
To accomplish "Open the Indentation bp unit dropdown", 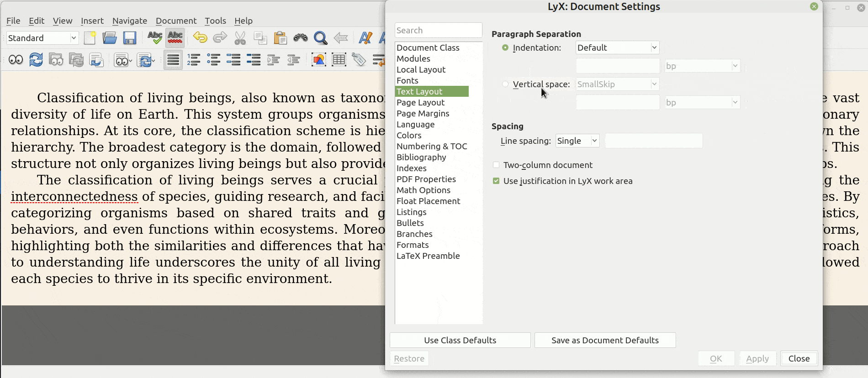I will point(702,66).
